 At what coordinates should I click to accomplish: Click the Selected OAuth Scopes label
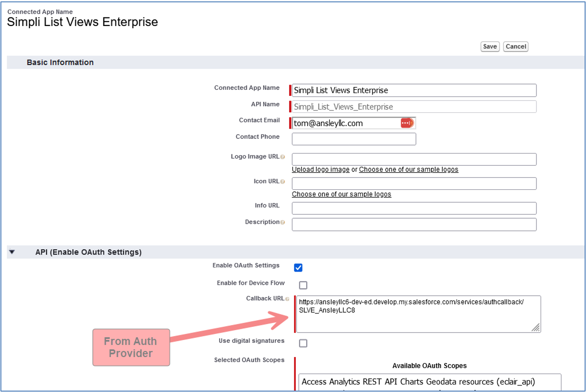249,360
